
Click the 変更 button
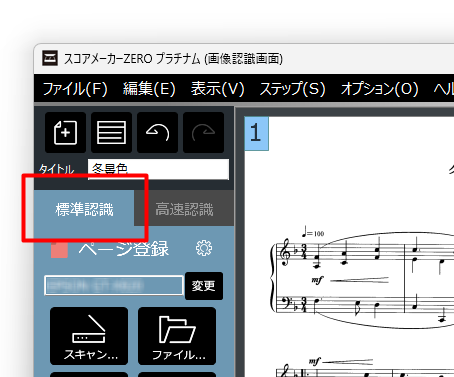click(x=204, y=286)
